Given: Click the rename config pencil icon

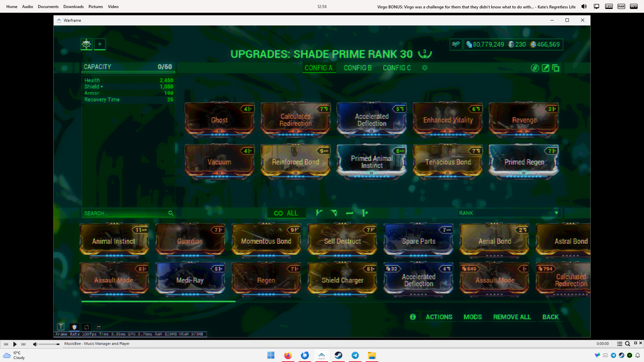Looking at the screenshot, I should (x=546, y=68).
